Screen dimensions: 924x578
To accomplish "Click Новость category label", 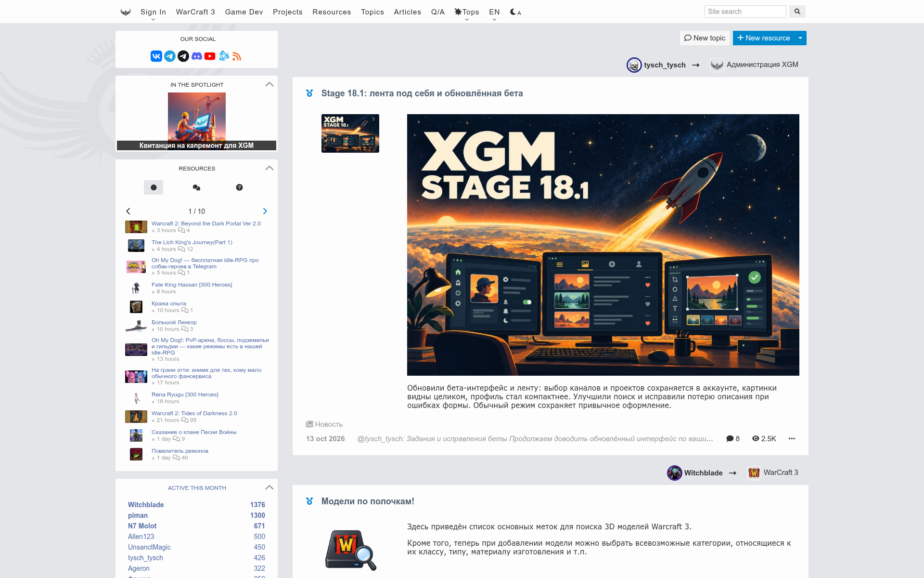I will pos(324,424).
